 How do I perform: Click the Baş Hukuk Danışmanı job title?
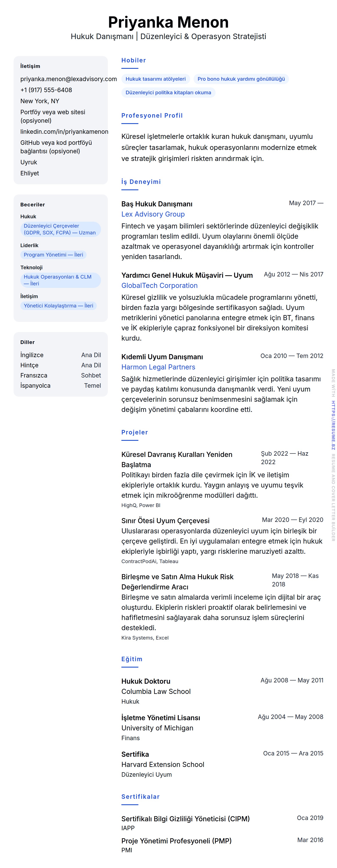[157, 204]
